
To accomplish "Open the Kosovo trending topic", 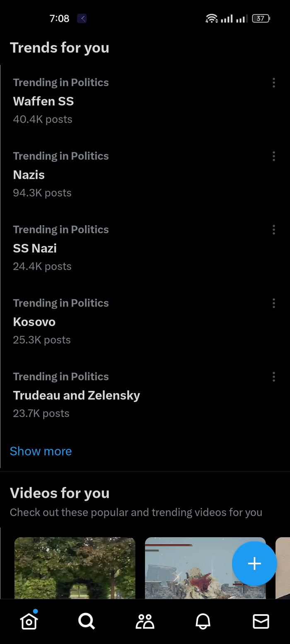I will 34,322.
